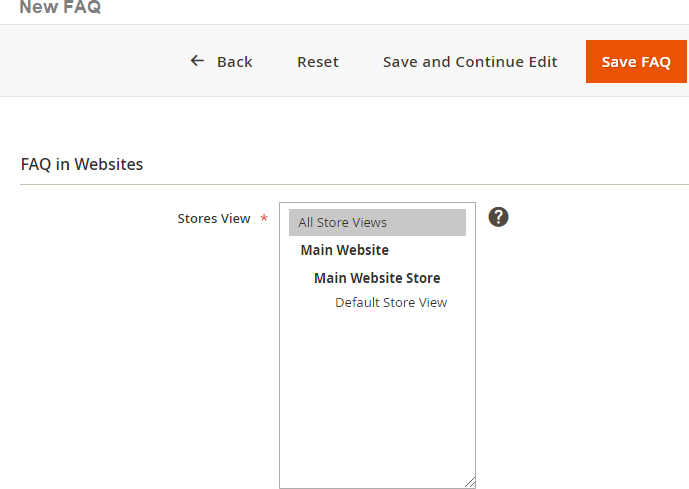
Task: Click the Stores View field label
Action: pyautogui.click(x=214, y=219)
